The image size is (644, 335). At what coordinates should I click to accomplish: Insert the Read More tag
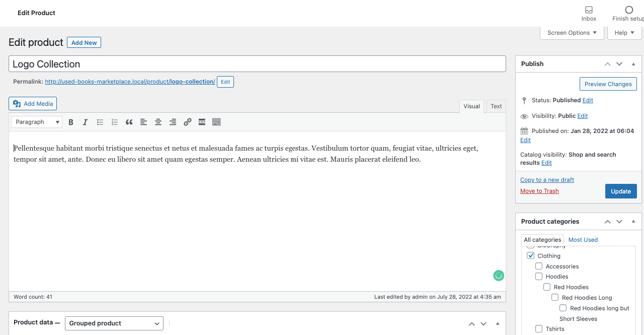(x=202, y=122)
